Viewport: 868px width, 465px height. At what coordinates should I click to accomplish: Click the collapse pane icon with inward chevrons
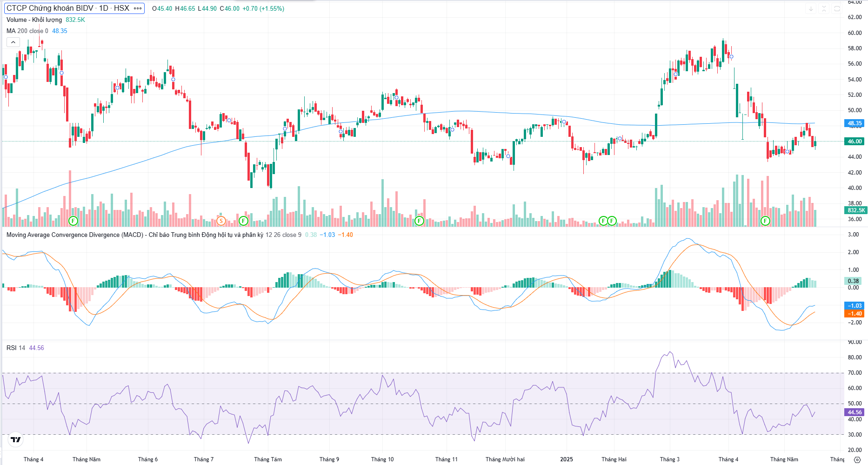[x=824, y=8]
